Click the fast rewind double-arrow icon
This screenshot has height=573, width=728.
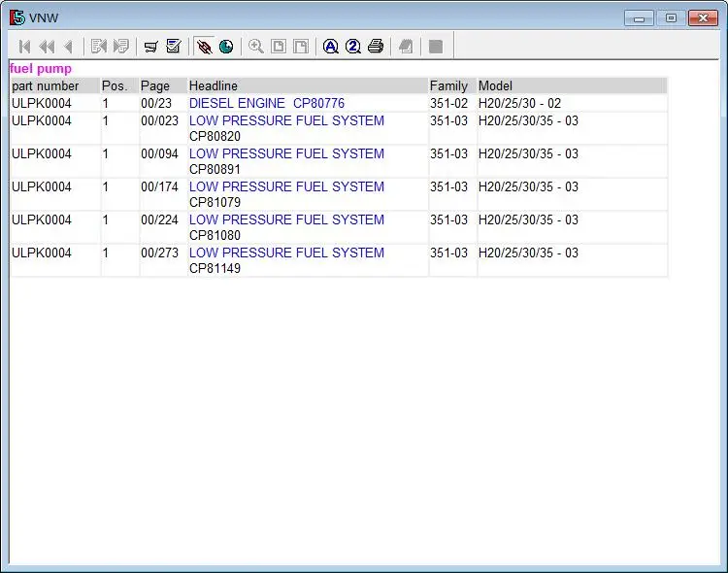47,47
